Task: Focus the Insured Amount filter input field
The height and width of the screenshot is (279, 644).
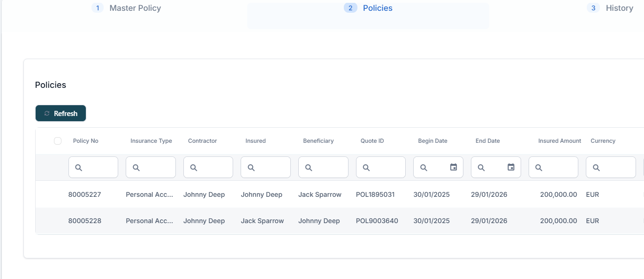Action: click(x=559, y=168)
